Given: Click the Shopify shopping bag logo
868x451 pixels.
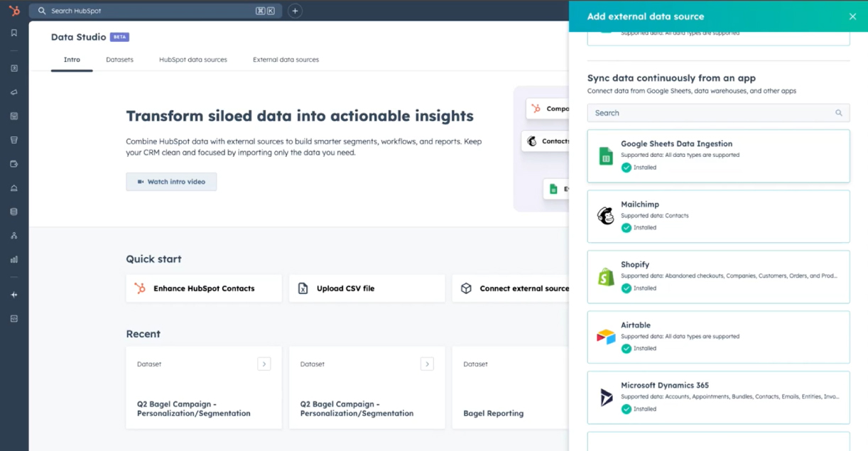Looking at the screenshot, I should click(606, 276).
